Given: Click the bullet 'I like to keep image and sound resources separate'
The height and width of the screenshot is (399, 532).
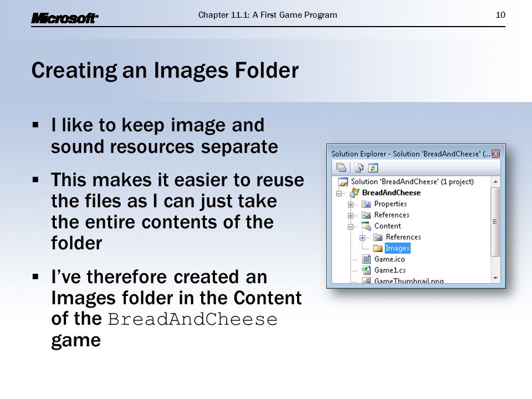Looking at the screenshot, I should [x=165, y=136].
